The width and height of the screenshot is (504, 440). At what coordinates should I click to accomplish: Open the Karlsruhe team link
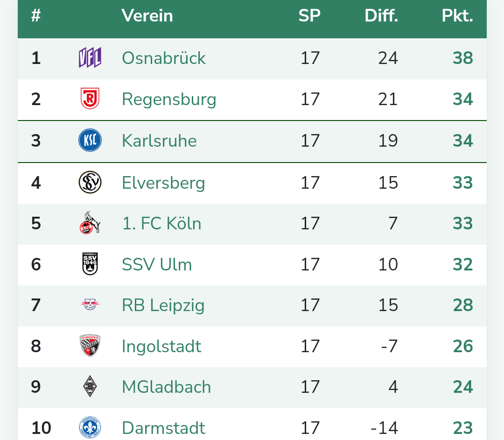(x=159, y=141)
